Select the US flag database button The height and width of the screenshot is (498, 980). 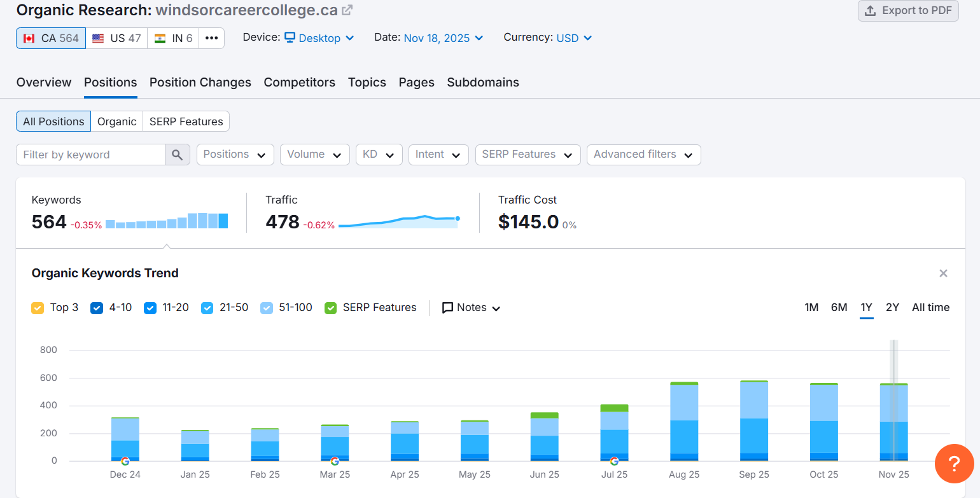point(116,38)
